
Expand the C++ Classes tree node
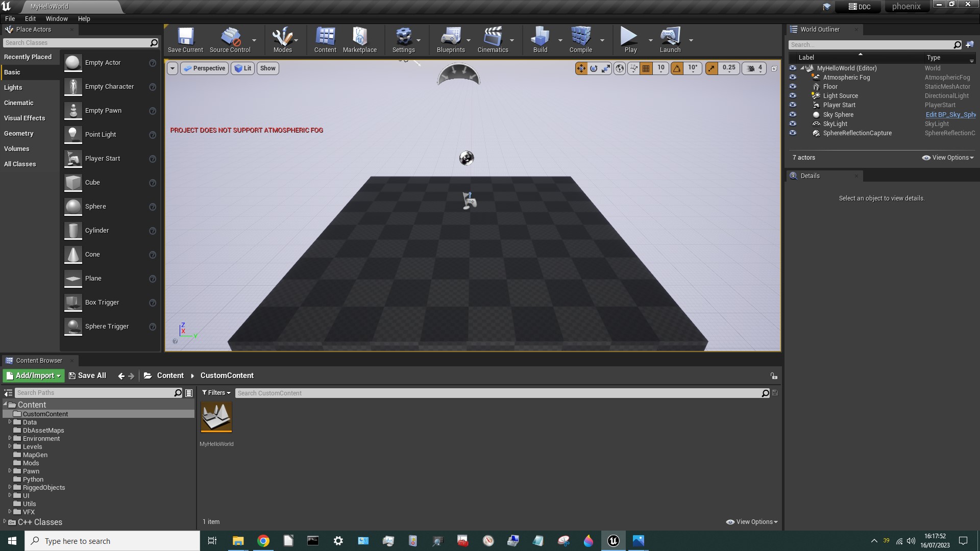(x=5, y=521)
